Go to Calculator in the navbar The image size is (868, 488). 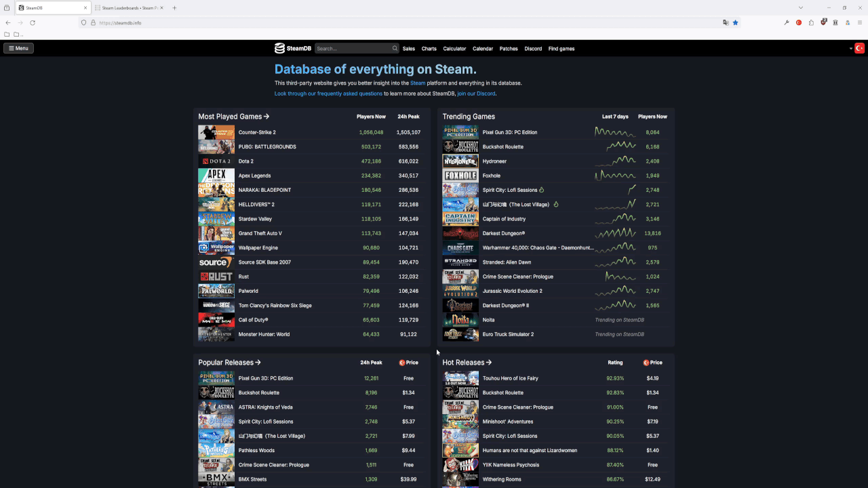pyautogui.click(x=454, y=49)
